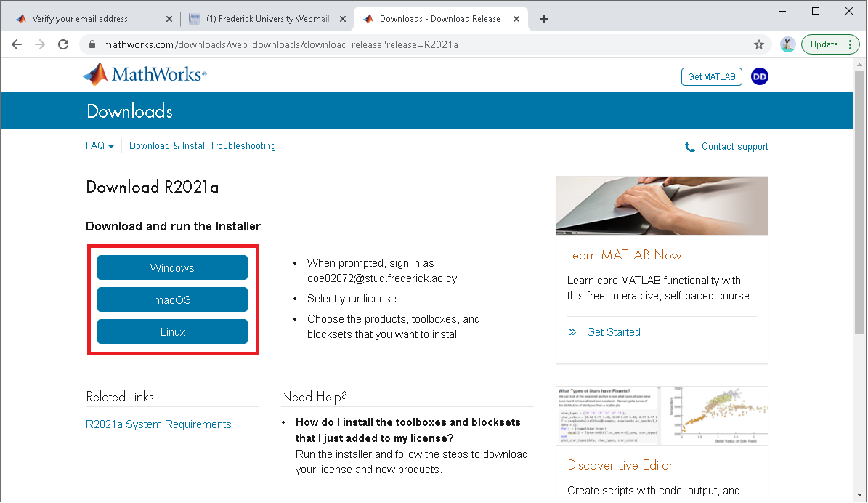Reload the page with refresh icon
This screenshot has width=868, height=503.
[63, 44]
